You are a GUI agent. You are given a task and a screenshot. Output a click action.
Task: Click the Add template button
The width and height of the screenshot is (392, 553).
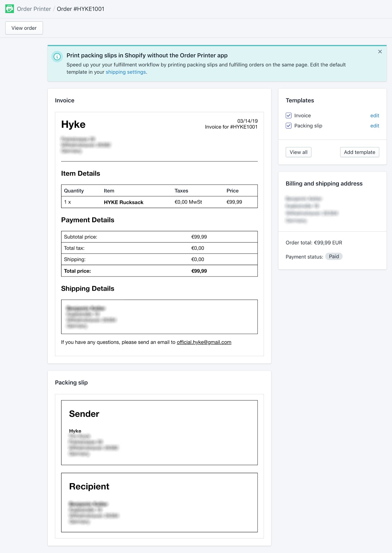coord(360,152)
